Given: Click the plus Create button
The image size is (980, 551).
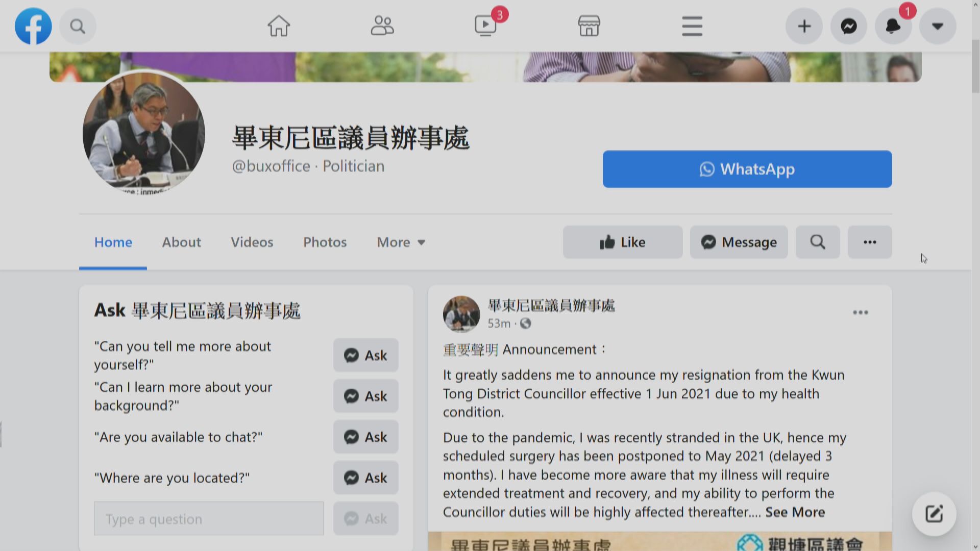Looking at the screenshot, I should click(804, 26).
